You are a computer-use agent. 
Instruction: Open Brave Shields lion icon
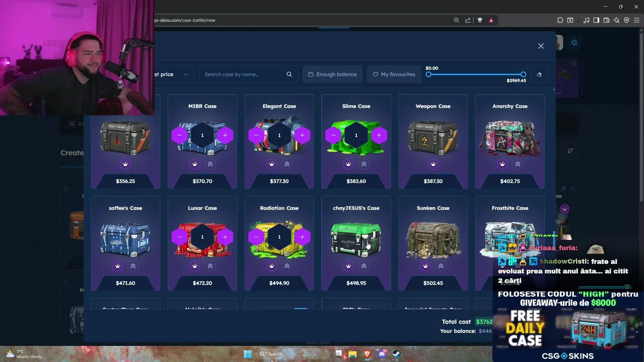click(x=479, y=20)
